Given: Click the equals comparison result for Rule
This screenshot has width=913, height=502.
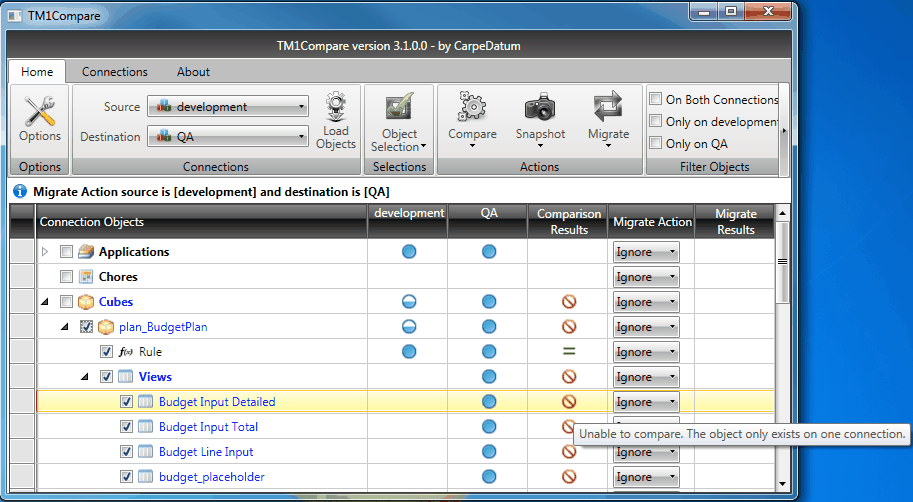Looking at the screenshot, I should coord(569,352).
